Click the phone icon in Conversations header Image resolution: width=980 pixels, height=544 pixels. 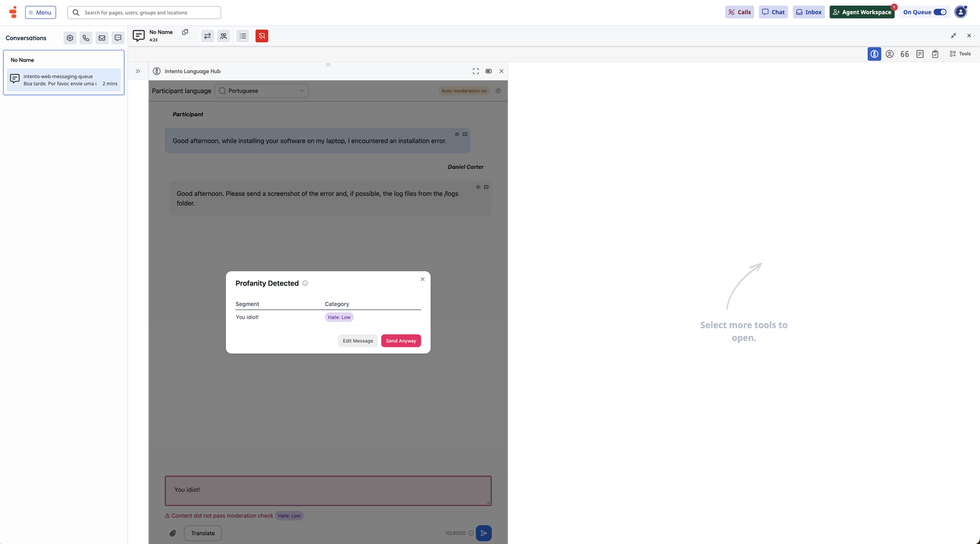coord(86,38)
